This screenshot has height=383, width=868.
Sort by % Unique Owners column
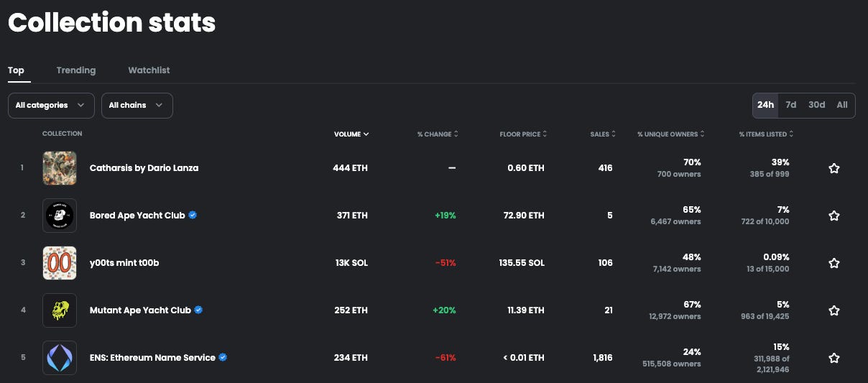[670, 134]
